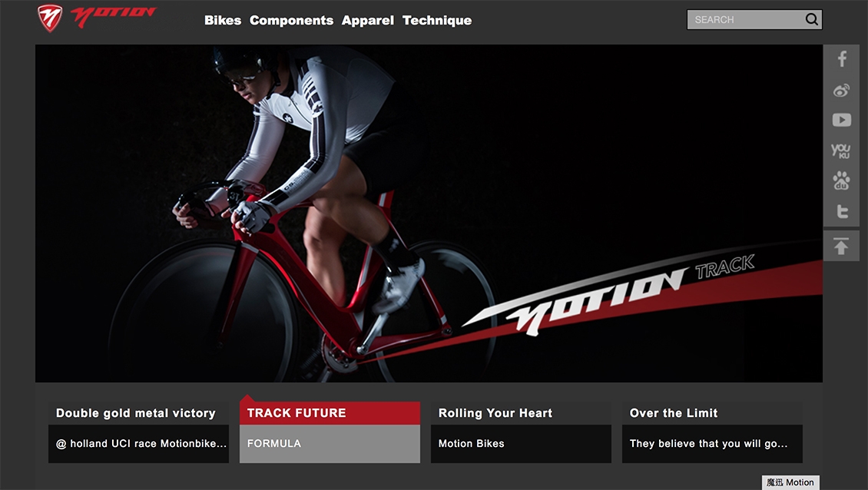Click the red Motion wordmark logo
Viewport: 868px width, 490px height.
[114, 17]
